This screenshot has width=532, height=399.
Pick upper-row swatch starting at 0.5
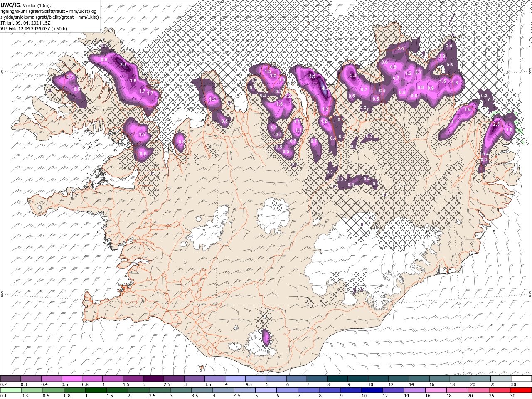(72, 379)
